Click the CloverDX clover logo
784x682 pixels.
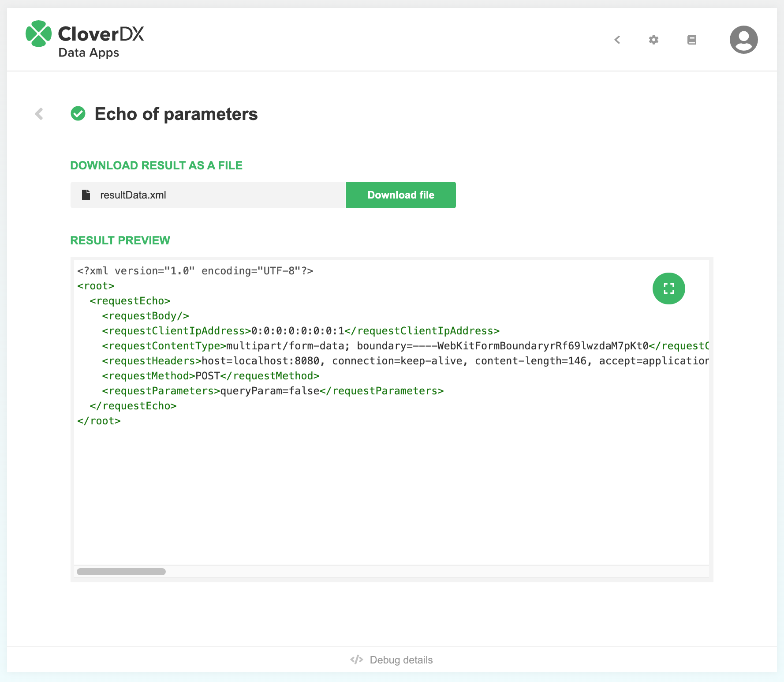39,34
